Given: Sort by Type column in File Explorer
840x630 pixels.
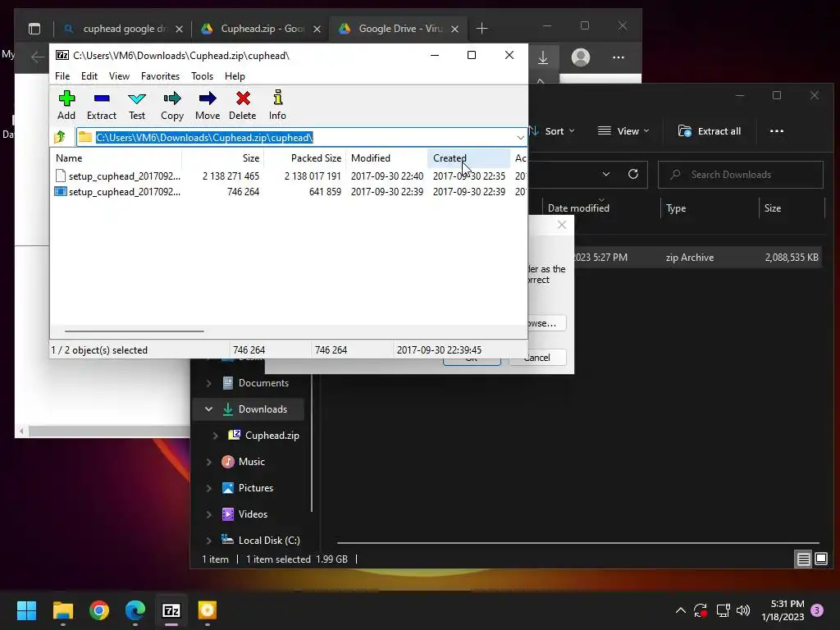Looking at the screenshot, I should point(710,208).
